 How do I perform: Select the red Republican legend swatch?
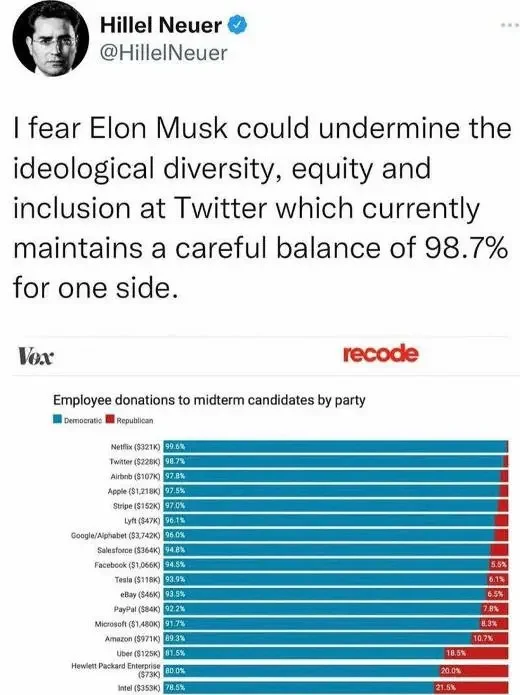[110, 419]
